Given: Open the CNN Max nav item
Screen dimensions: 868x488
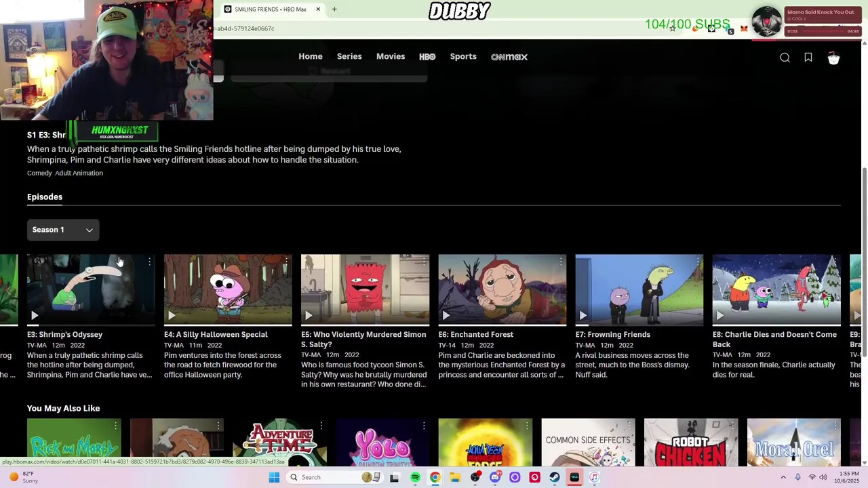Looking at the screenshot, I should point(509,57).
